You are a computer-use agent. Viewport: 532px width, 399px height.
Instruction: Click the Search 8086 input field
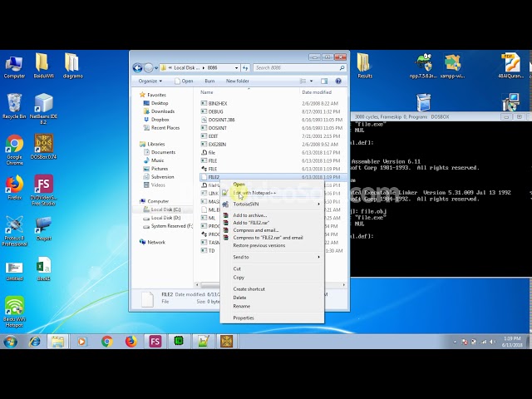[299, 68]
